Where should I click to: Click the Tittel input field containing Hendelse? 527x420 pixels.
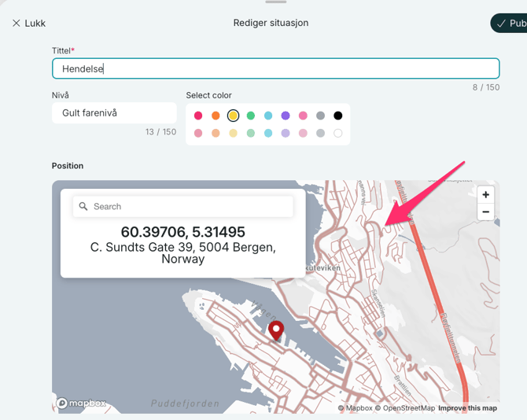(x=275, y=68)
